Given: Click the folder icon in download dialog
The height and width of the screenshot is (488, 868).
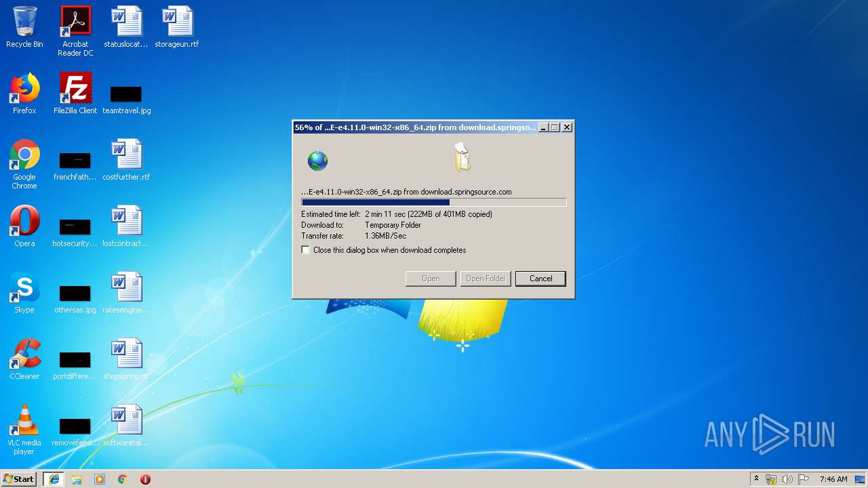Looking at the screenshot, I should (x=462, y=157).
